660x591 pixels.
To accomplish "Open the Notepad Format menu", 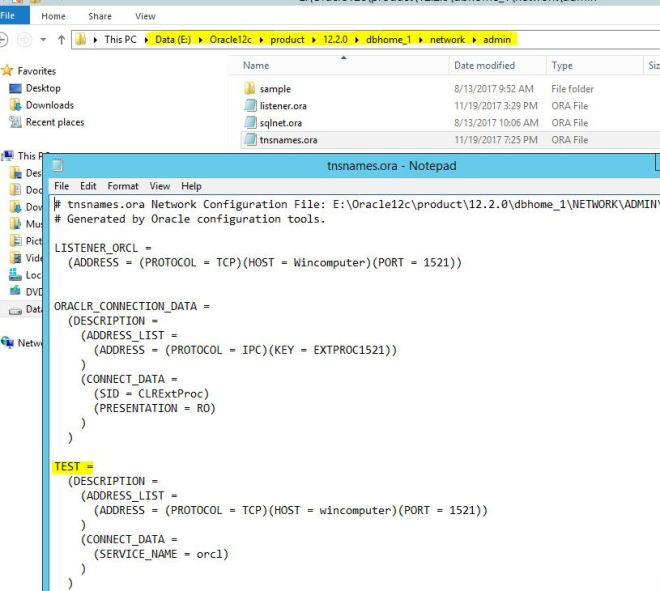I will 123,186.
